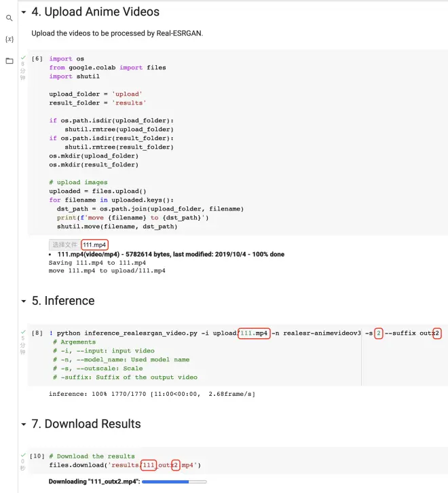448x493 pixels.
Task: Open the search icon in the left sidebar
Action: point(10,18)
